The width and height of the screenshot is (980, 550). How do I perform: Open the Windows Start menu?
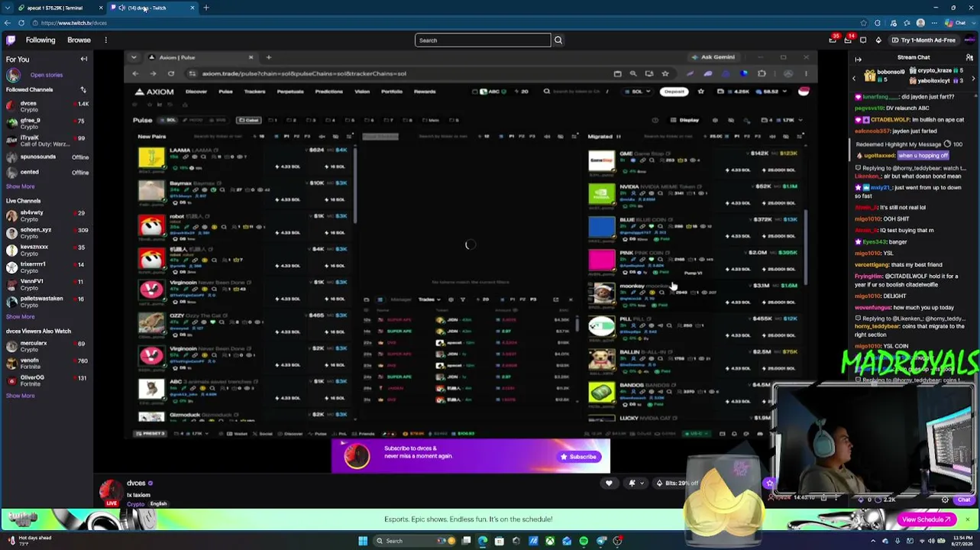click(x=363, y=541)
